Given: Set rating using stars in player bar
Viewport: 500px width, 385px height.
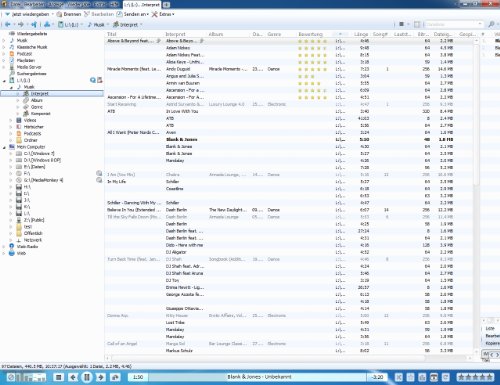Looking at the screenshot, I should click(475, 377).
